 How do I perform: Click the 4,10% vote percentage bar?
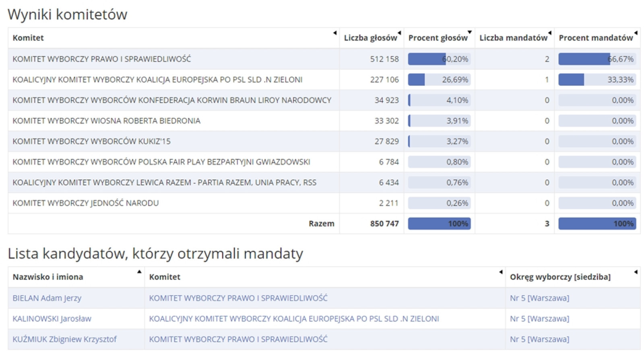pos(439,100)
